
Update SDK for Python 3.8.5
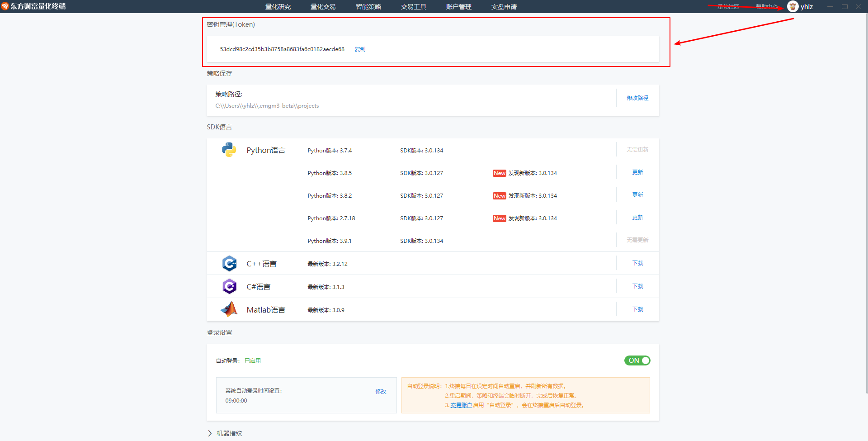[x=637, y=172]
